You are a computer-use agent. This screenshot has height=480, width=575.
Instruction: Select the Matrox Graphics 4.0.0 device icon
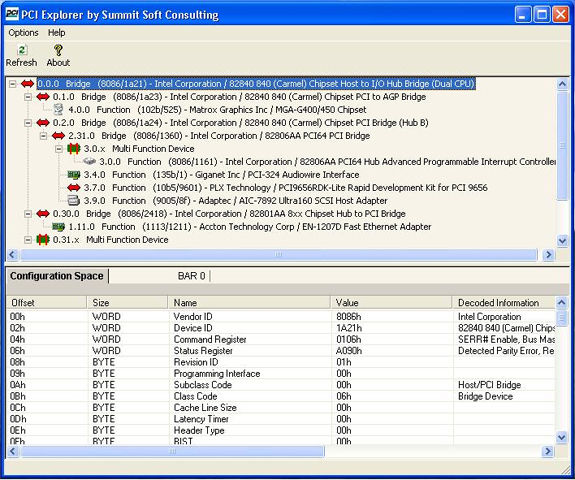coord(59,110)
